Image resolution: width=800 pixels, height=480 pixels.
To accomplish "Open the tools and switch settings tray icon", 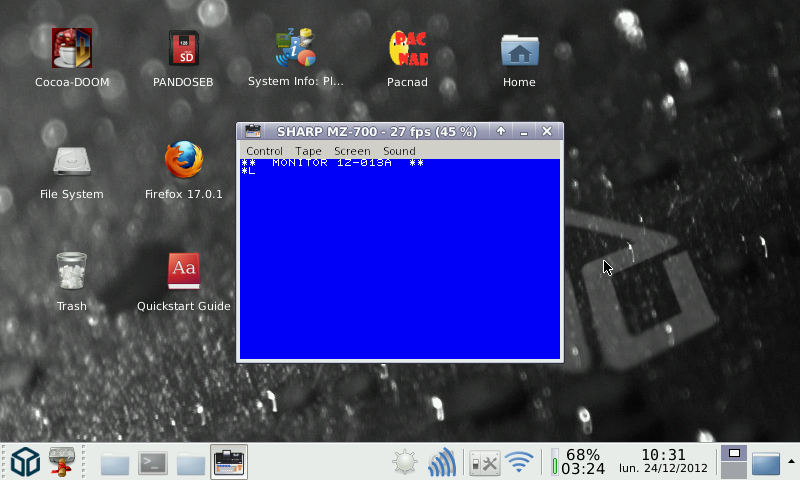I will tap(484, 463).
